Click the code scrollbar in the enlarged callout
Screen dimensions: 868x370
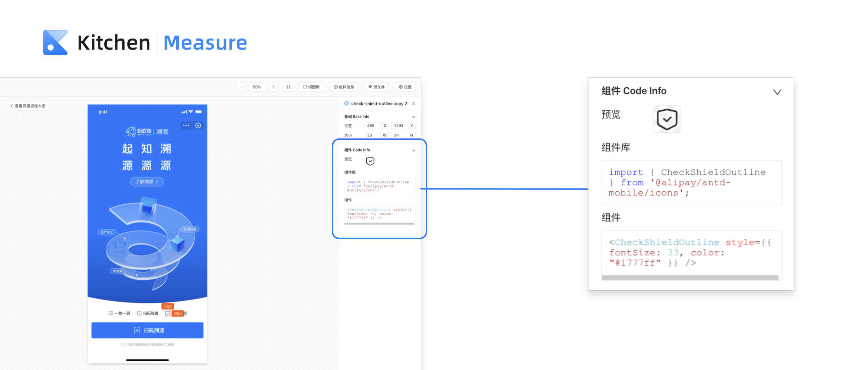tap(690, 278)
